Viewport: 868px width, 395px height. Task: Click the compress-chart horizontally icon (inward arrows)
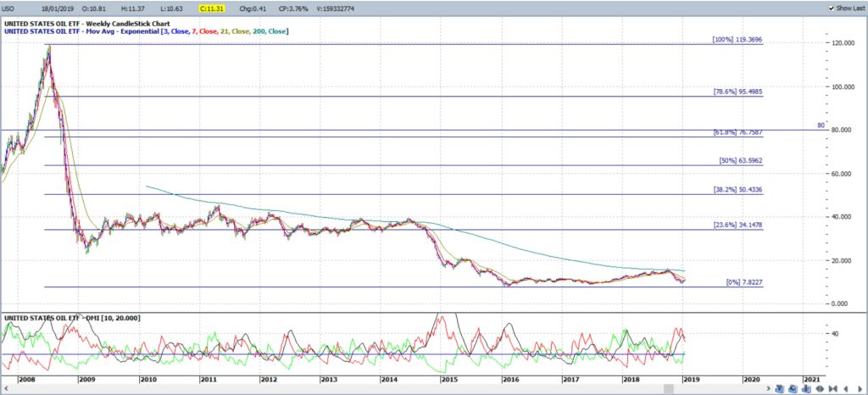pos(833,388)
